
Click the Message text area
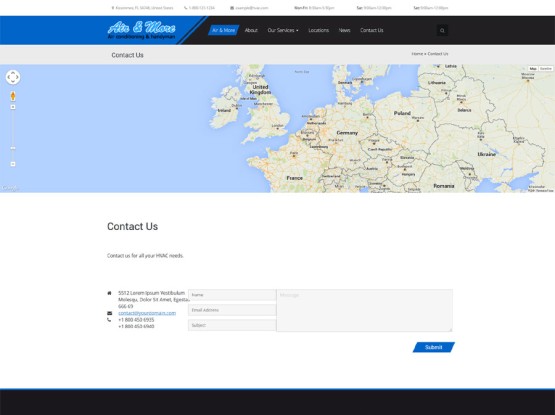pyautogui.click(x=364, y=311)
